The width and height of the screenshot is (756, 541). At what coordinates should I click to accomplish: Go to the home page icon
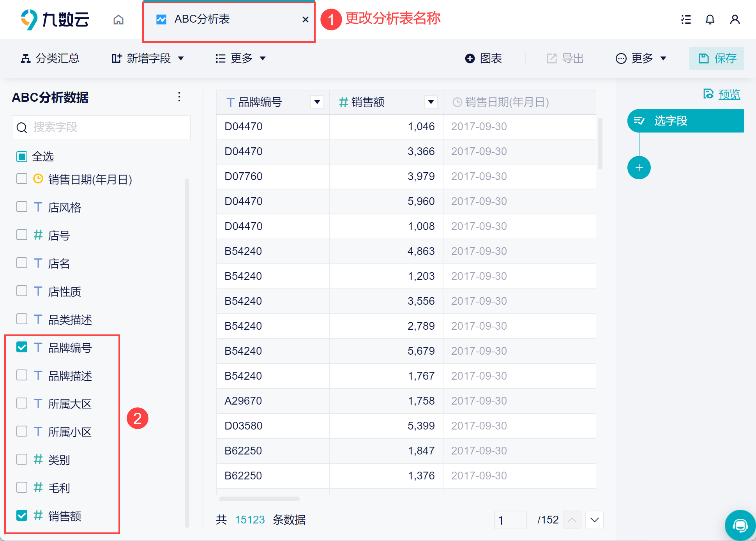click(118, 19)
